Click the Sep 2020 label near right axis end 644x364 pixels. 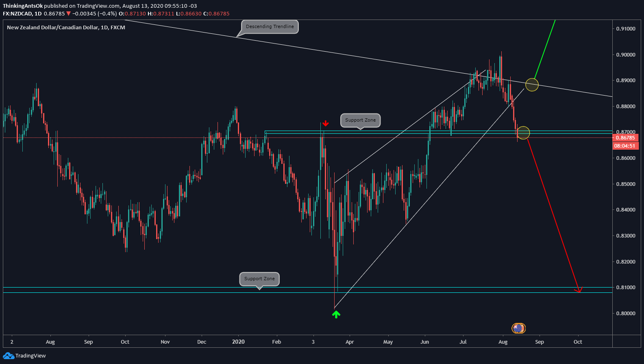(540, 342)
